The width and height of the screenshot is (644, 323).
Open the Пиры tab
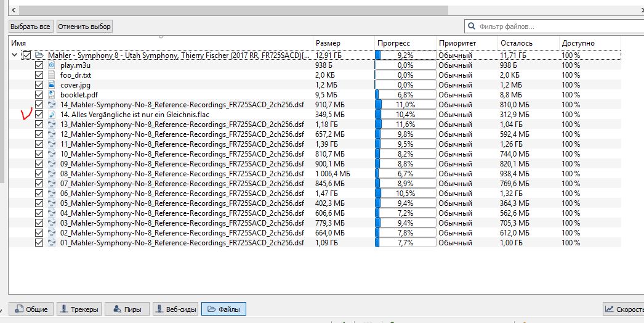tap(127, 309)
